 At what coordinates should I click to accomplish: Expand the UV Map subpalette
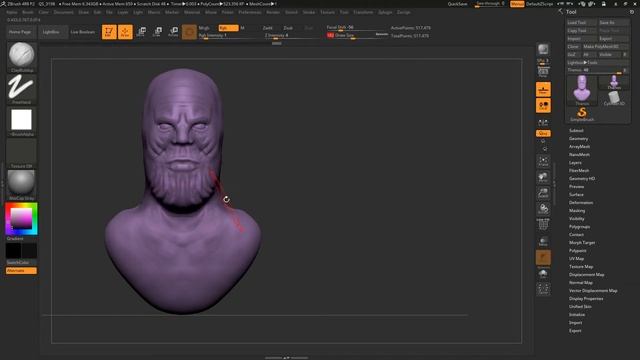coord(576,259)
